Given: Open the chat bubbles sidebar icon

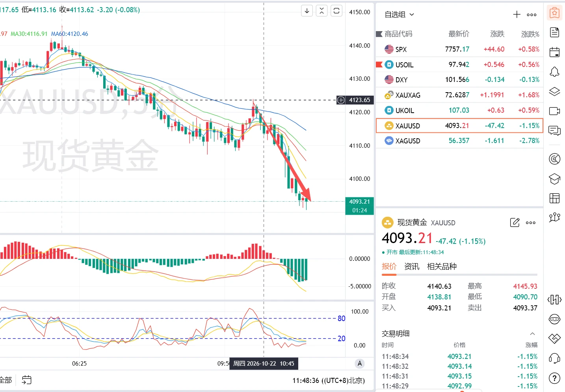Looking at the screenshot, I should pyautogui.click(x=554, y=130).
